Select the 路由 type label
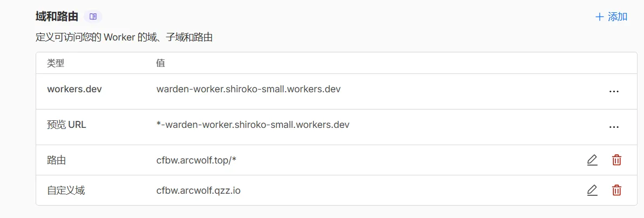Screen dimensions: 644x218 [57, 160]
